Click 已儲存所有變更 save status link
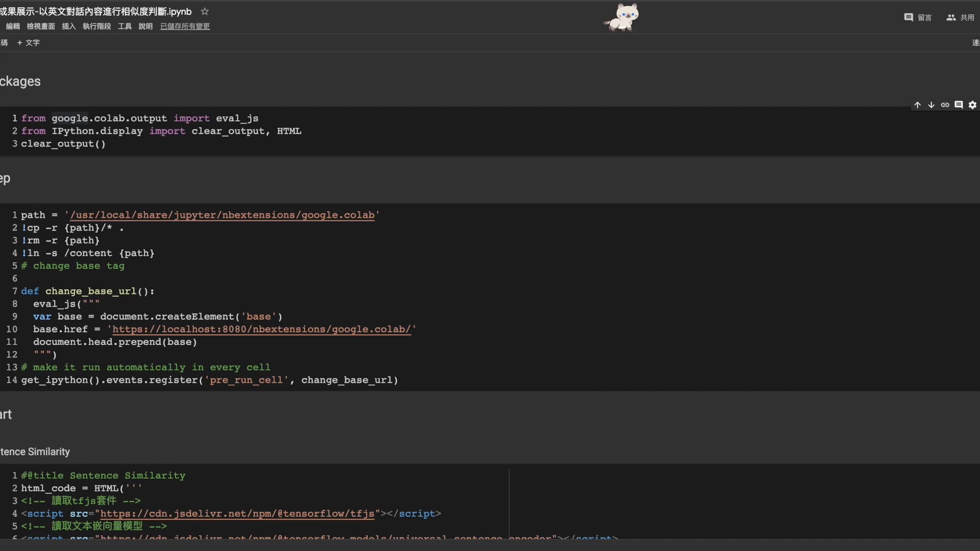Image resolution: width=980 pixels, height=551 pixels. [x=185, y=27]
